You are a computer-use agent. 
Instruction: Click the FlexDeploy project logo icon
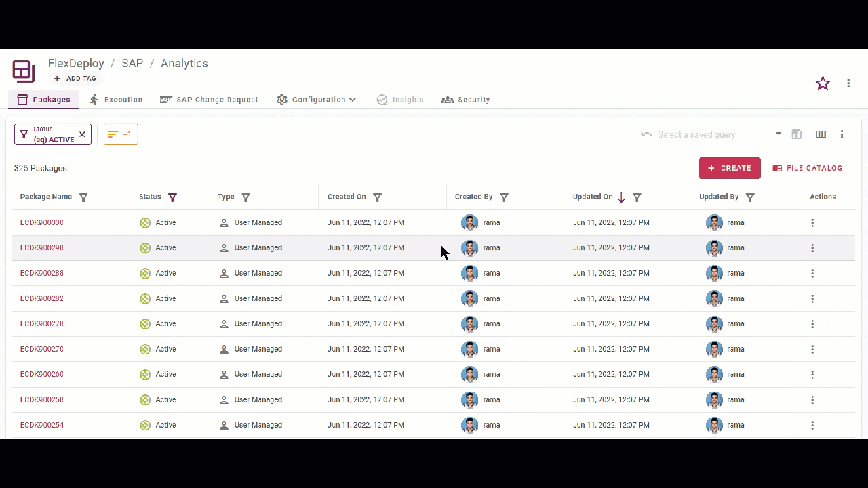24,71
